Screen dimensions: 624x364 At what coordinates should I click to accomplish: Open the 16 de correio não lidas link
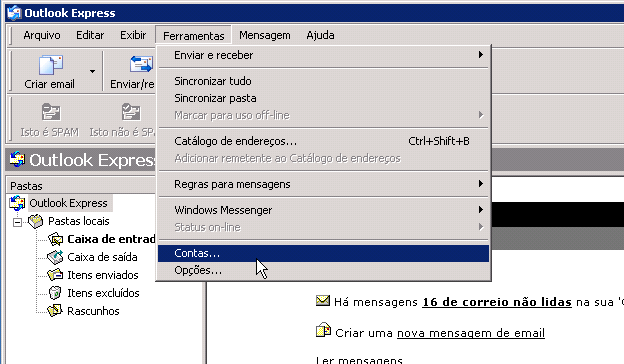497,302
